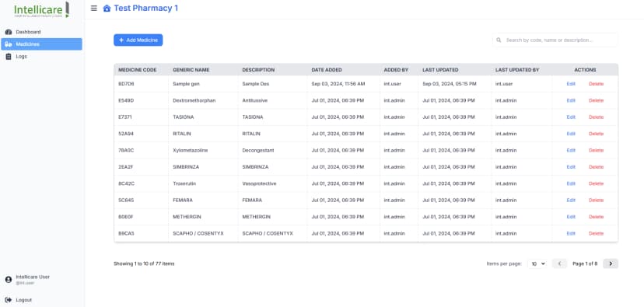The image size is (644, 307).
Task: Delete the Xylometazoline row
Action: 596,150
